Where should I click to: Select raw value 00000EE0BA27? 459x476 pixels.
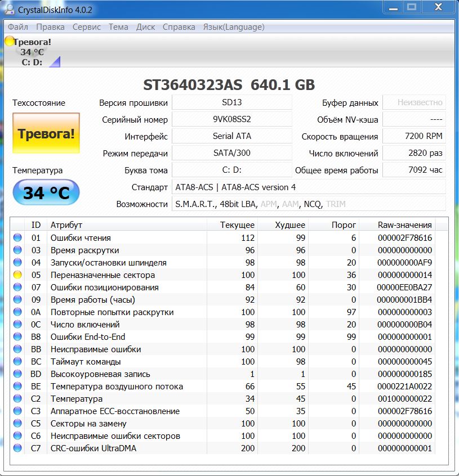[x=404, y=287]
